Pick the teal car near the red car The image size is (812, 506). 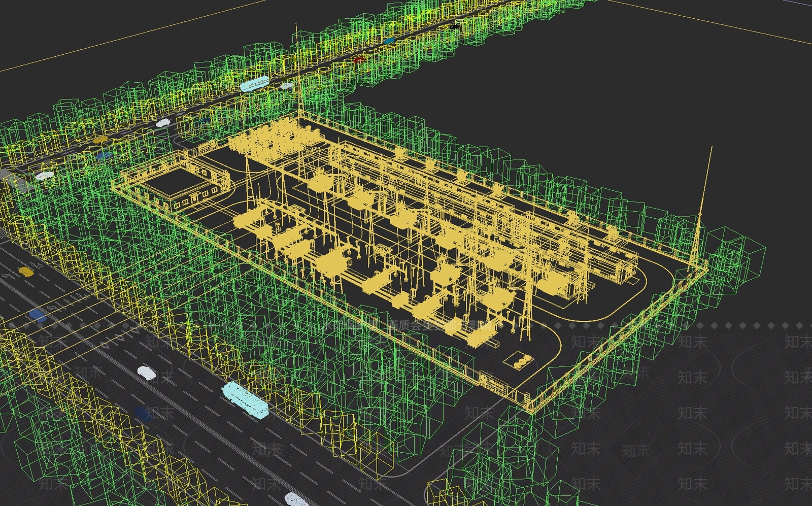pyautogui.click(x=389, y=40)
